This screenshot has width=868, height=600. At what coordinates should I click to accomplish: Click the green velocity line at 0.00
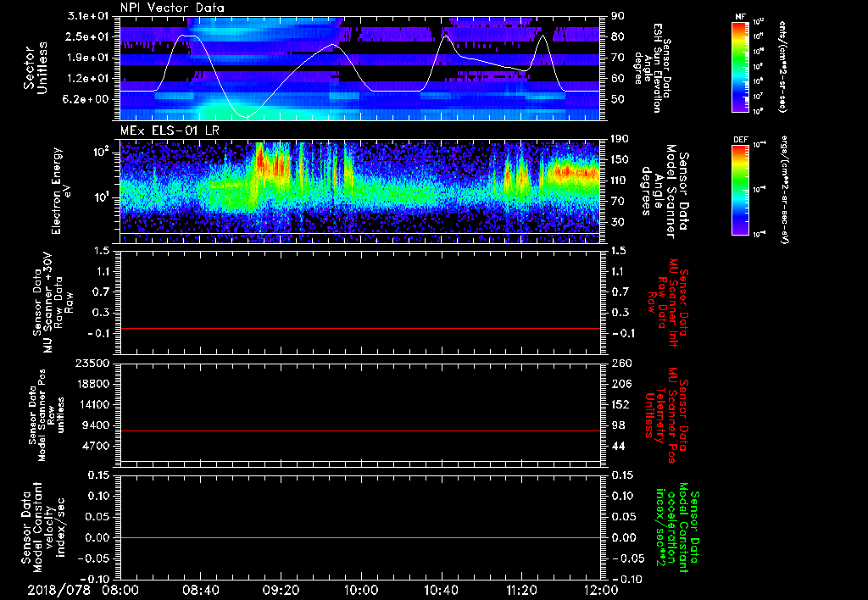coord(360,537)
